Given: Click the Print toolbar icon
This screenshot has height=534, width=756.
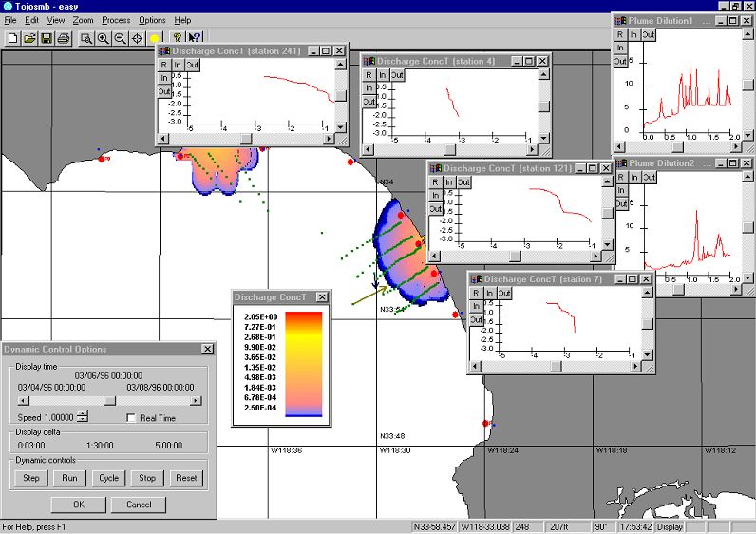Looking at the screenshot, I should click(63, 38).
